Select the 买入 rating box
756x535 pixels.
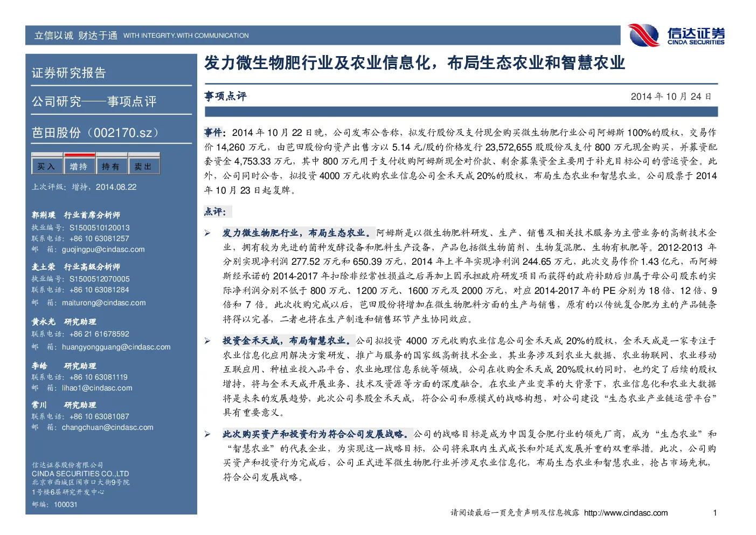point(47,167)
